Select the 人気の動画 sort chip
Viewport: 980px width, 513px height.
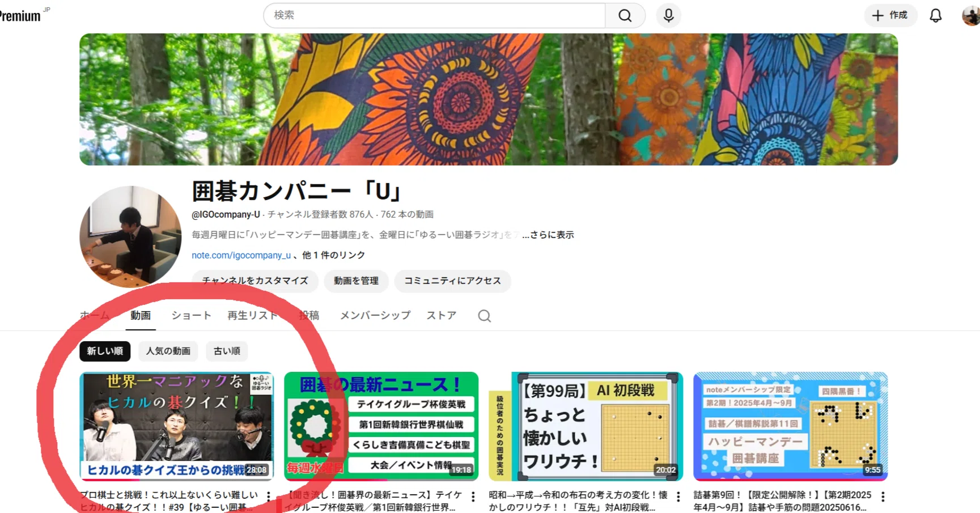point(168,351)
